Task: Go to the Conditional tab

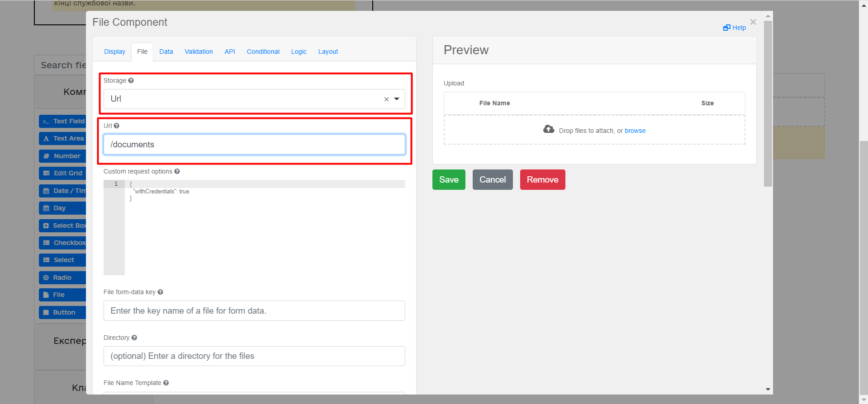Action: 263,52
